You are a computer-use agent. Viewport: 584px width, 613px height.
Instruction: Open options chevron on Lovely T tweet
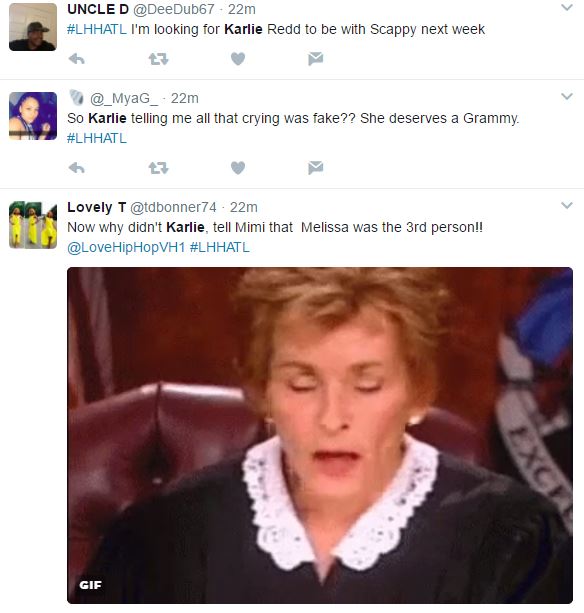(567, 205)
